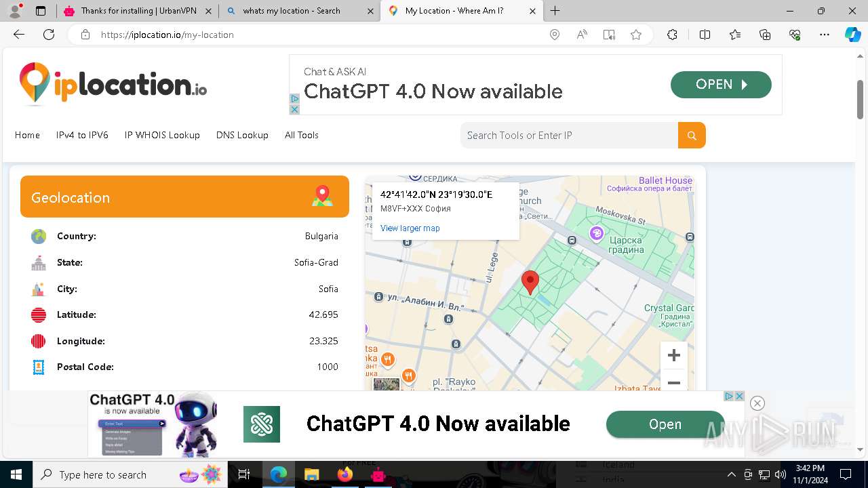The width and height of the screenshot is (868, 488).
Task: Click the location permission icon in address bar
Action: coord(555,35)
